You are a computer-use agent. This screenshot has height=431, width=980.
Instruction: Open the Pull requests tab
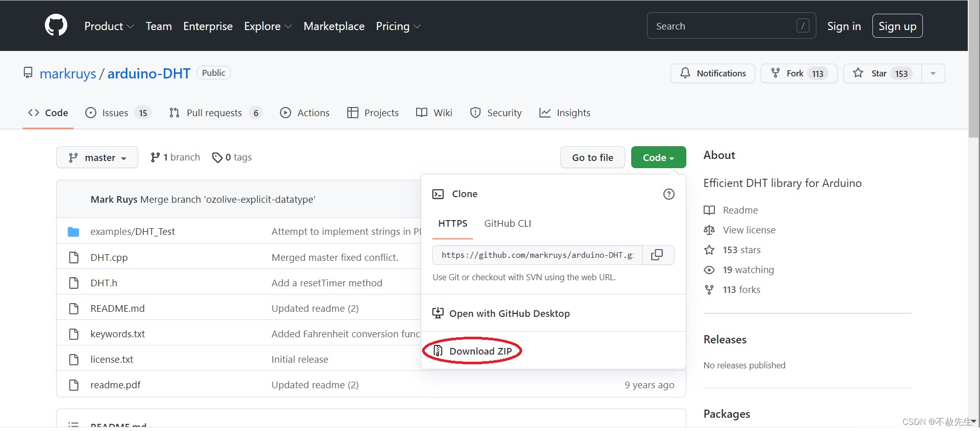tap(214, 113)
